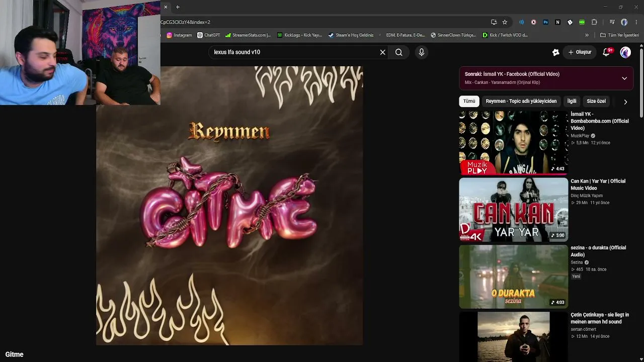Visit the sertan cömert channel
644x362 pixels.
coord(583,329)
